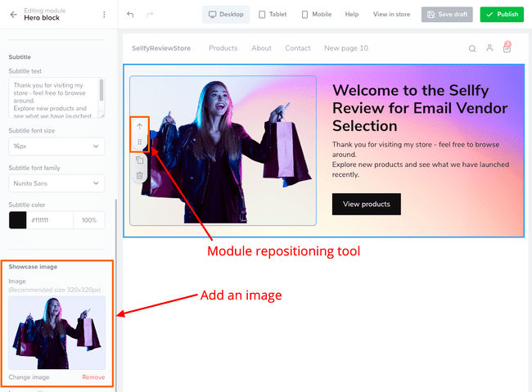Open the Help link
532x392 pixels.
click(x=352, y=14)
